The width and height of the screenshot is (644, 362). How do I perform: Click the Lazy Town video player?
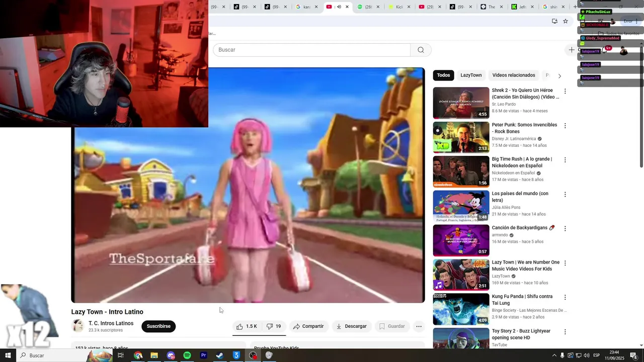coord(249,185)
